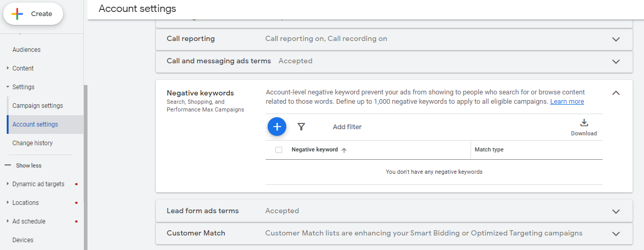The width and height of the screenshot is (644, 250).
Task: Sort by Negative keyword column header
Action: click(315, 150)
